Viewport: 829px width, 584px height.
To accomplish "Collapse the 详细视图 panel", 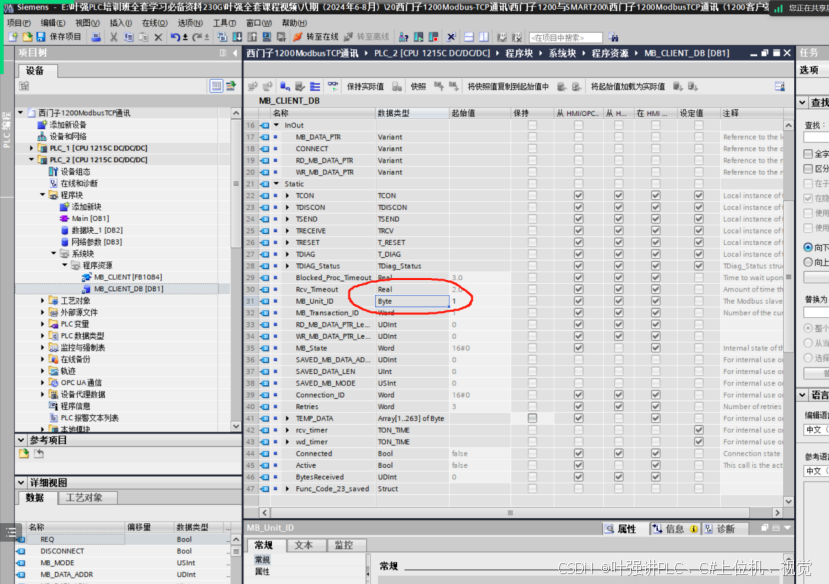I will coord(21,483).
